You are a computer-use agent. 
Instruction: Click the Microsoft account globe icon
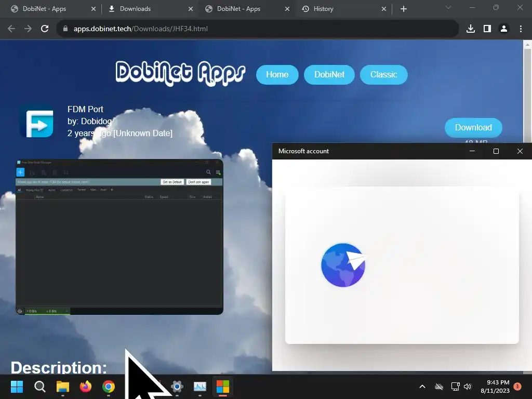(x=343, y=265)
